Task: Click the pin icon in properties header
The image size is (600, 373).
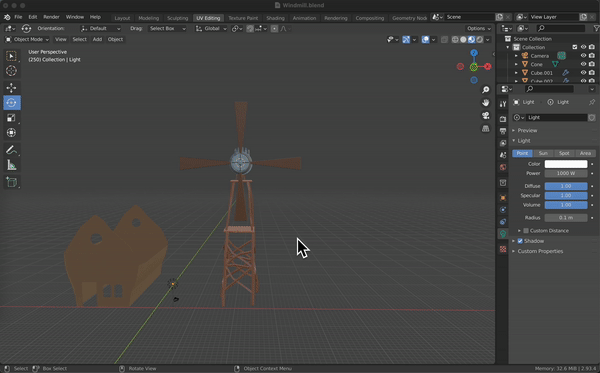Action: [592, 102]
